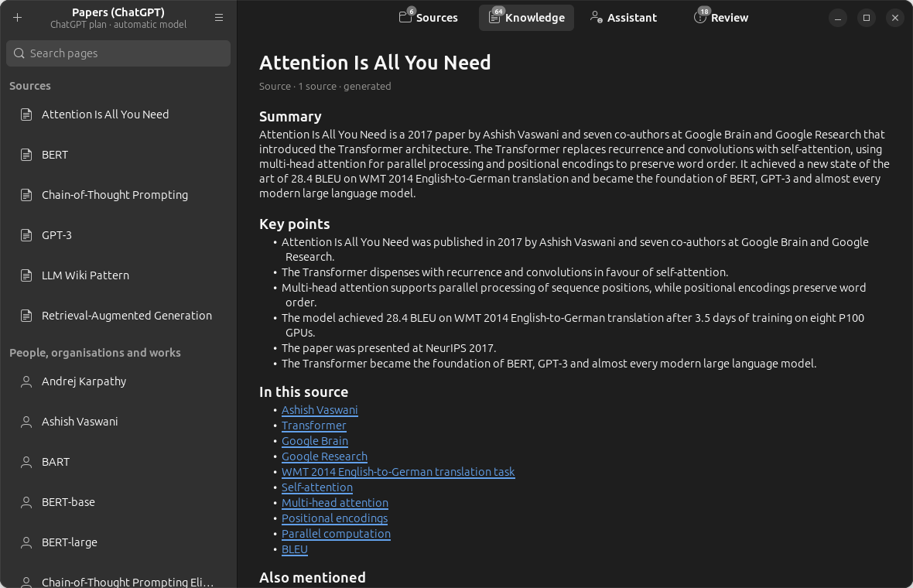Click the Knowledge tab document icon
Image resolution: width=913 pixels, height=588 pixels.
(x=494, y=18)
